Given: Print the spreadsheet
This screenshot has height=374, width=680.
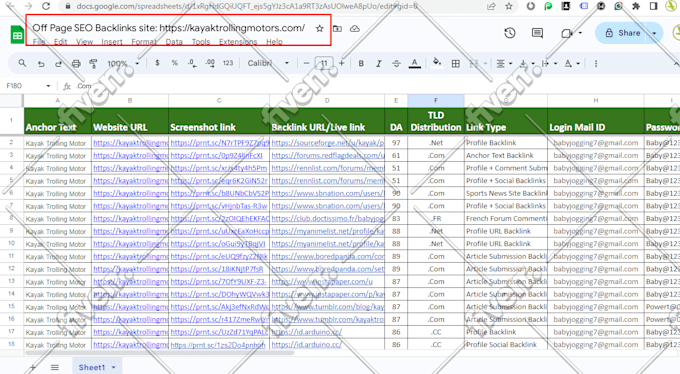Looking at the screenshot, I should click(76, 64).
